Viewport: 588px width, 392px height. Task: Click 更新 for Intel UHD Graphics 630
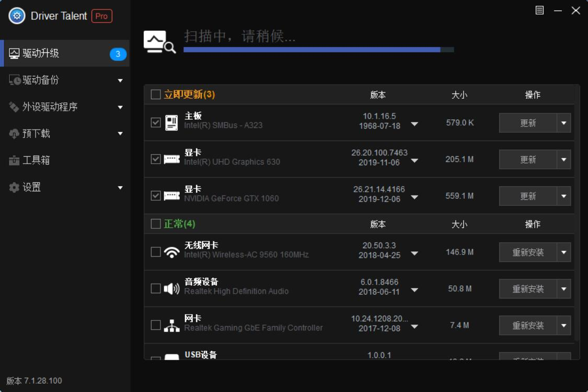click(x=528, y=159)
